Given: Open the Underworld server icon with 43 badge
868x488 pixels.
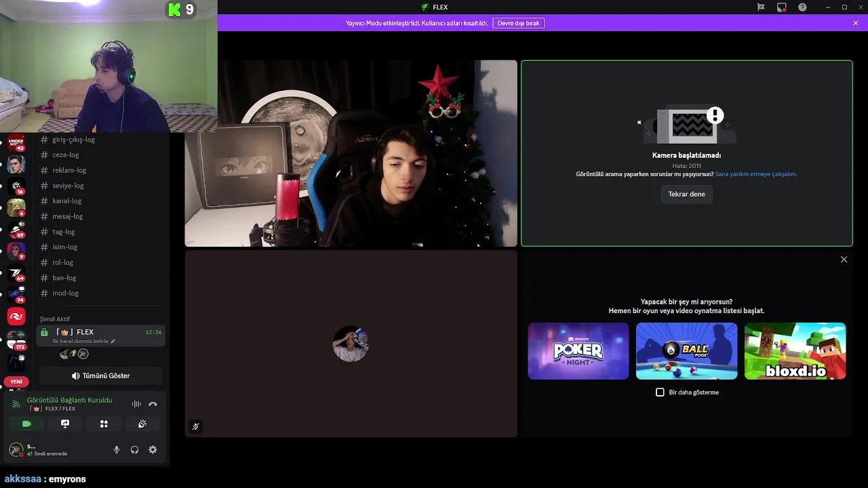Looking at the screenshot, I should point(16,142).
